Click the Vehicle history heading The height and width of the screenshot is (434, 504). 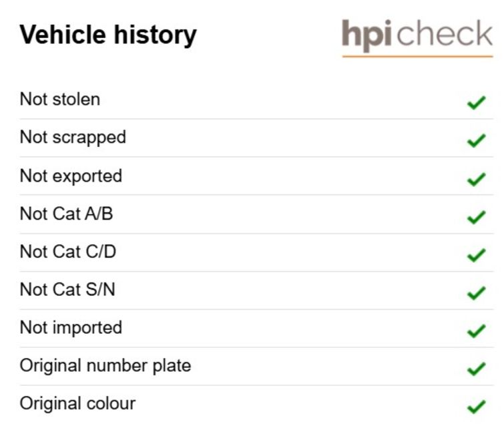tap(108, 35)
